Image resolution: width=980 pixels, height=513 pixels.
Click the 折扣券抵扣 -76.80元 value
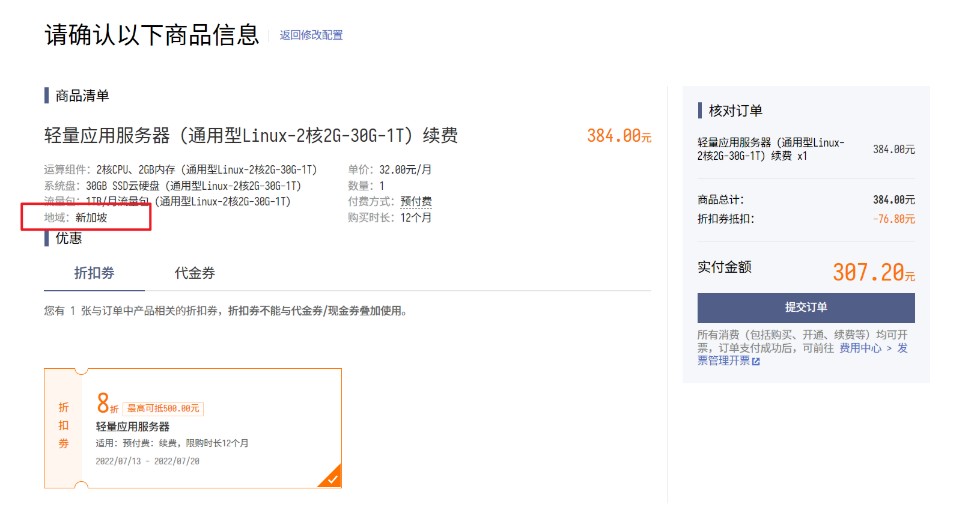[894, 219]
